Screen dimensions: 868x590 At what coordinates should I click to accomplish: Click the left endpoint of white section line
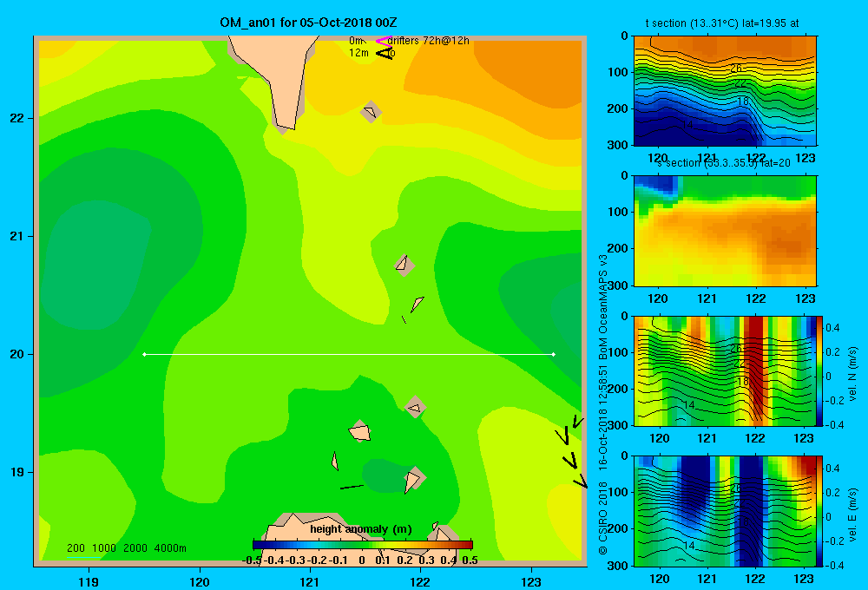click(x=144, y=354)
